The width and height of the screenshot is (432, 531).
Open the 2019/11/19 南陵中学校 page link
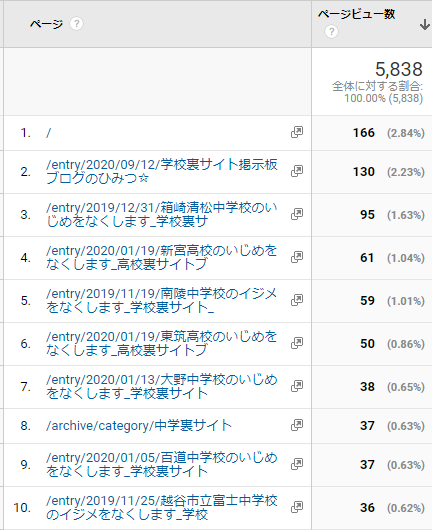(162, 300)
